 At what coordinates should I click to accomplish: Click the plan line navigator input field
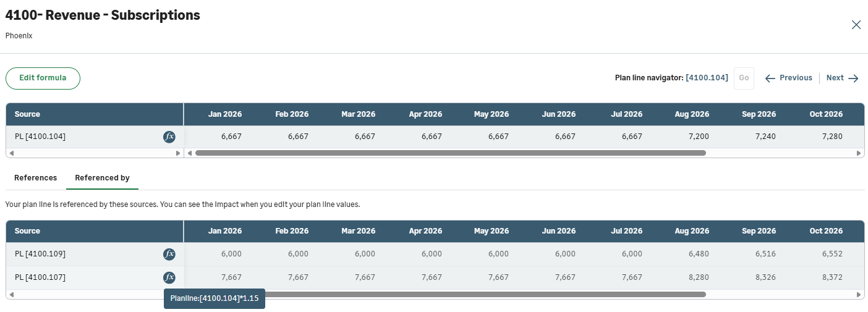(707, 78)
